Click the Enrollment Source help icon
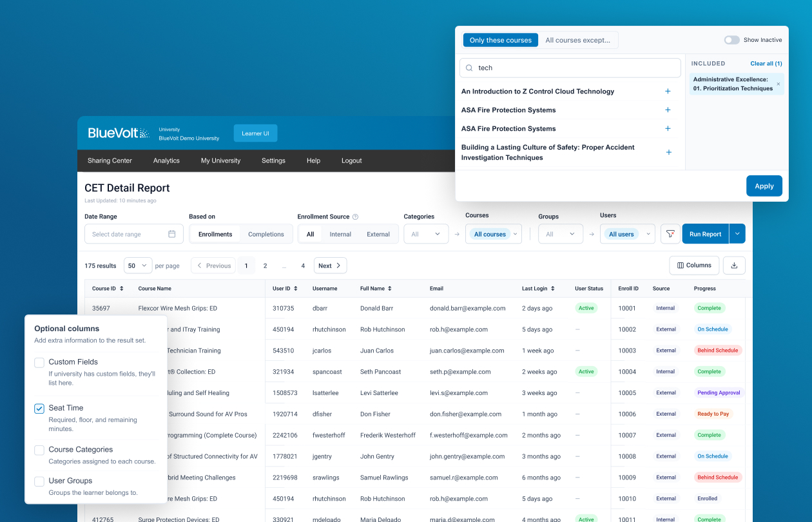812x522 pixels. tap(355, 217)
